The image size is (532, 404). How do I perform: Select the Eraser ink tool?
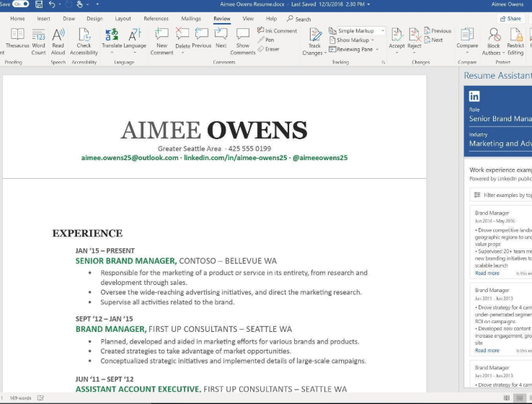click(x=268, y=49)
